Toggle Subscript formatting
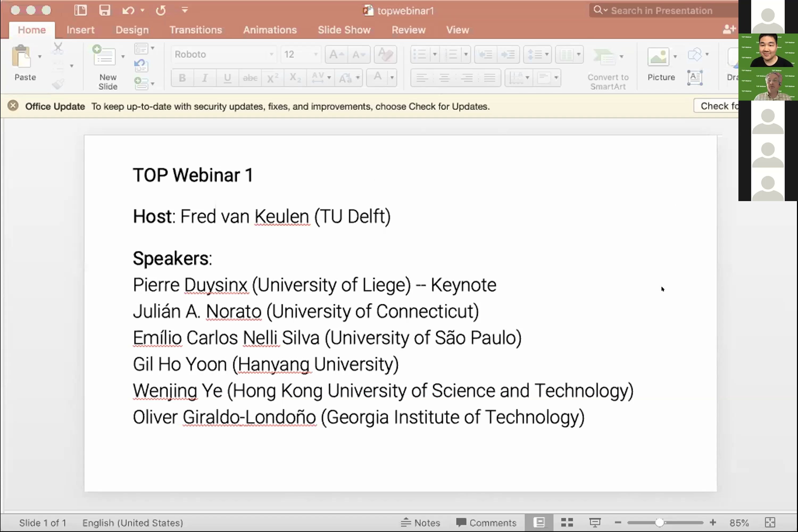The height and width of the screenshot is (532, 798). pos(295,78)
